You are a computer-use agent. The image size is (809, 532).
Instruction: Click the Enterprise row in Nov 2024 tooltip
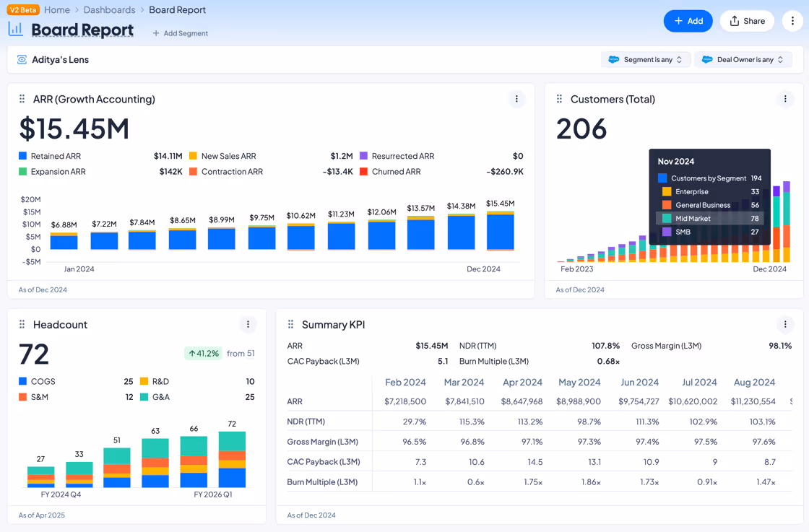tap(709, 192)
